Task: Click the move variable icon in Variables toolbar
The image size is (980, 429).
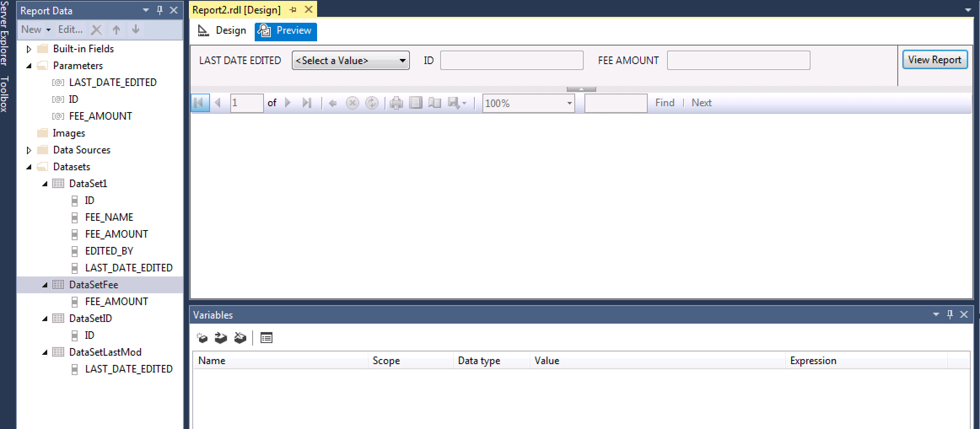Action: click(x=221, y=338)
